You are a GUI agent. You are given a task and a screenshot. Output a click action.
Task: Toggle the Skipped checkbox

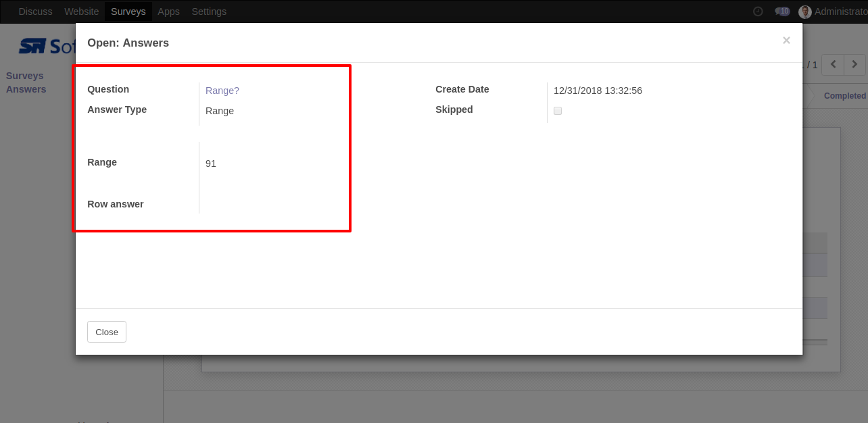click(x=558, y=111)
